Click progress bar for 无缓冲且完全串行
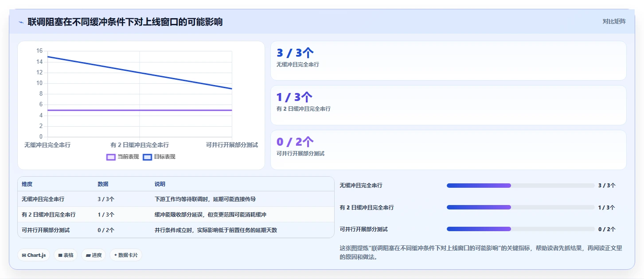 tap(520, 186)
